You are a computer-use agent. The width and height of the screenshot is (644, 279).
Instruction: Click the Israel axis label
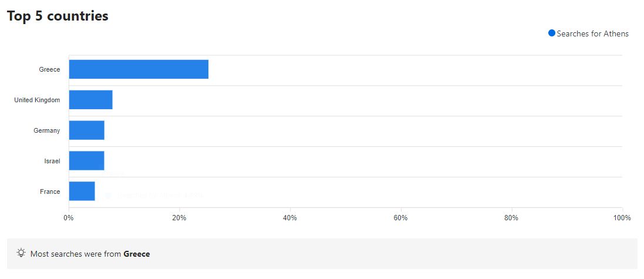(52, 161)
